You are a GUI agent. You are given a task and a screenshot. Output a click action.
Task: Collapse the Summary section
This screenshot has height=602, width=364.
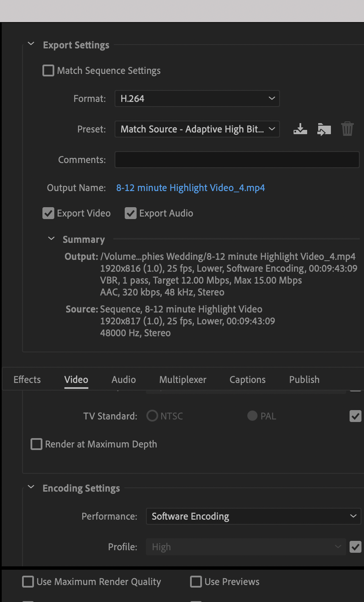(51, 239)
